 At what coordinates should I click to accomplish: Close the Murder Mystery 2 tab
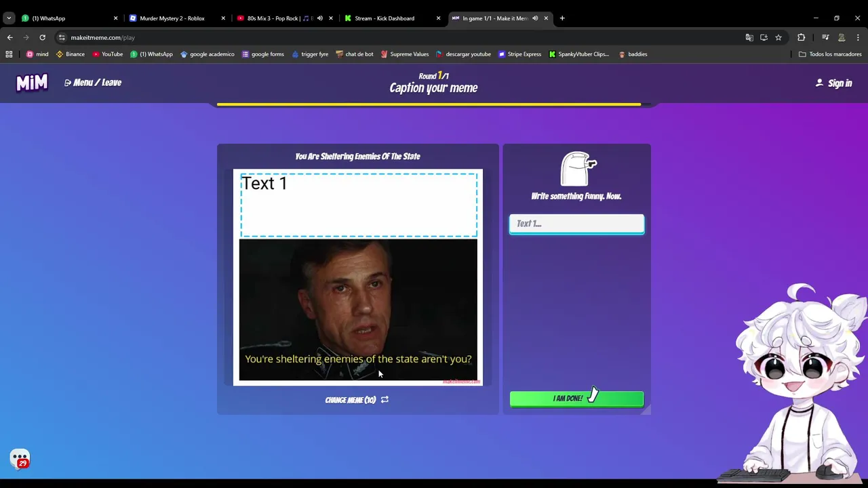tap(223, 18)
